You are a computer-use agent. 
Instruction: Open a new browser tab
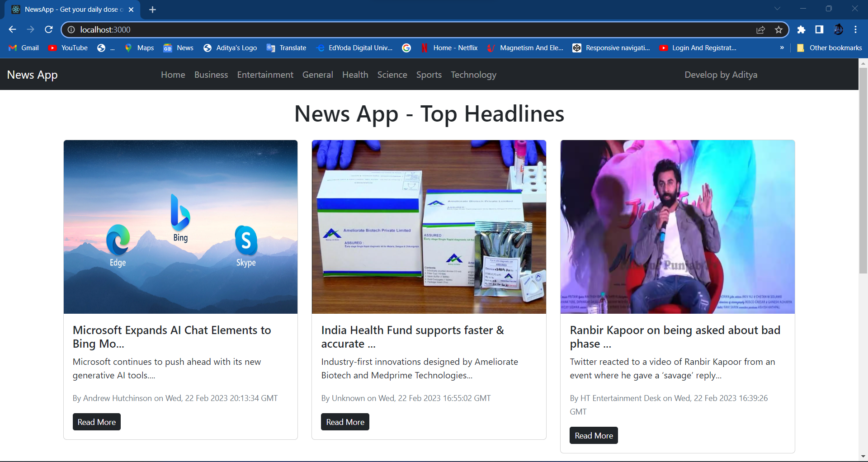point(152,9)
